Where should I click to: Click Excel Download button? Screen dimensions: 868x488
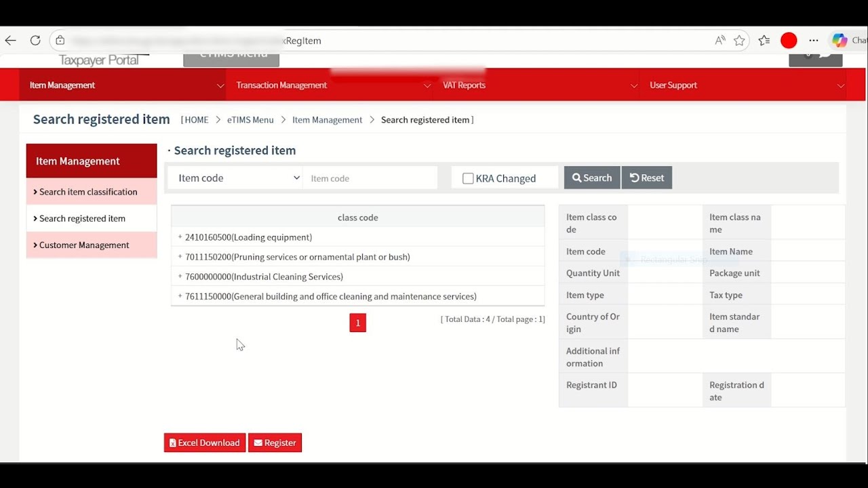pos(205,443)
